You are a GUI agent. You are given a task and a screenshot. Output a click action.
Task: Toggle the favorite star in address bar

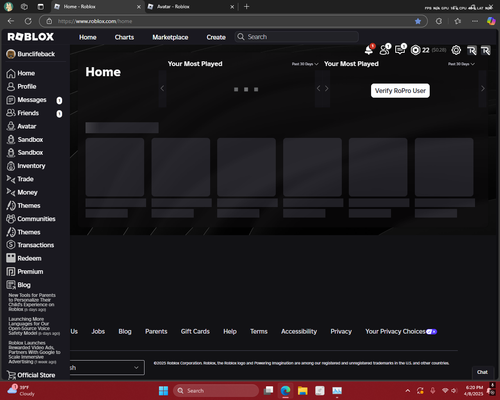418,21
